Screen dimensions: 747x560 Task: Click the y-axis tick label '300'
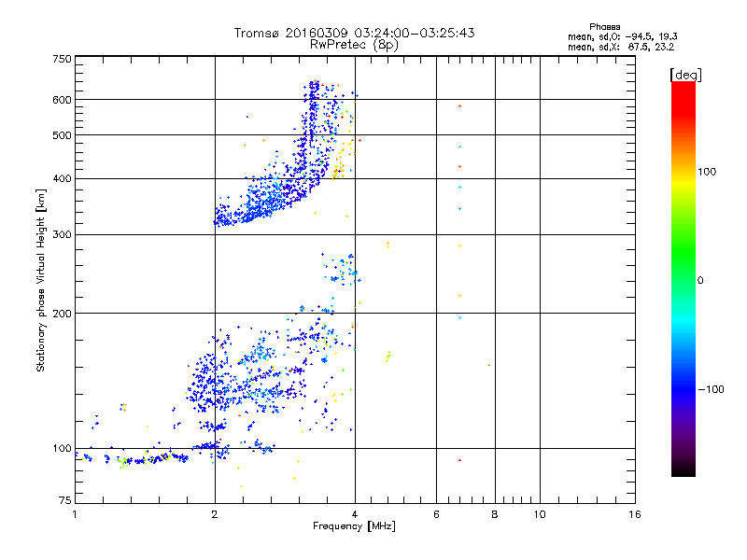(62, 234)
